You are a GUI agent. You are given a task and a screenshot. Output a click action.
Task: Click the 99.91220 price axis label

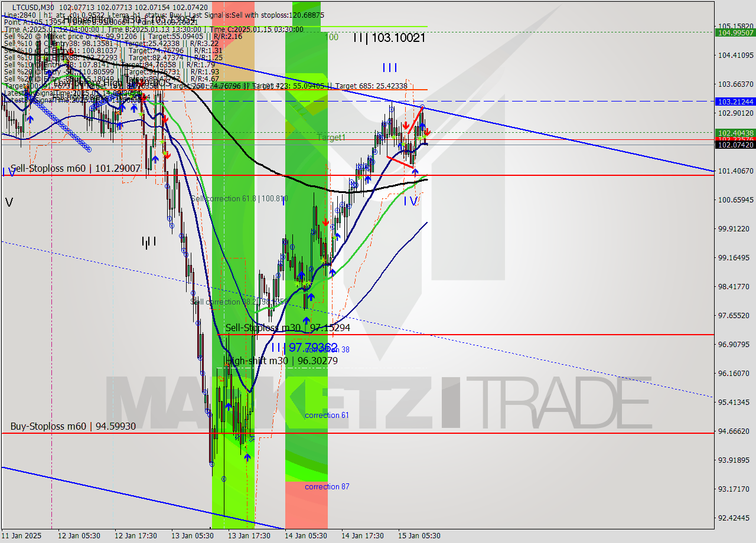click(733, 228)
